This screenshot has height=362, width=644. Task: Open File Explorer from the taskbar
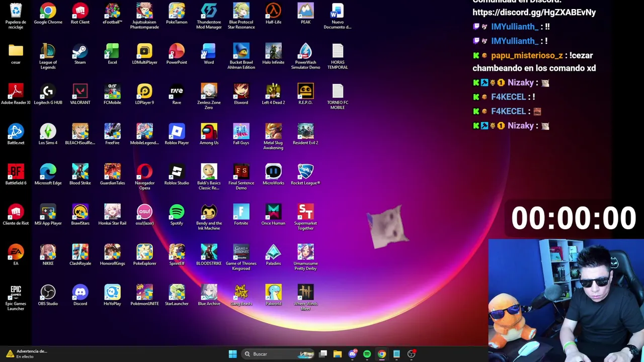(x=338, y=354)
